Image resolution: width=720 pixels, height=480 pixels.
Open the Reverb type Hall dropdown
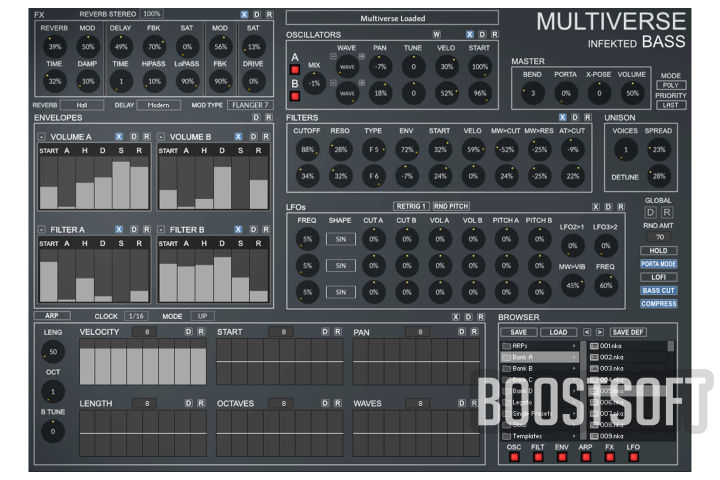[x=82, y=103]
